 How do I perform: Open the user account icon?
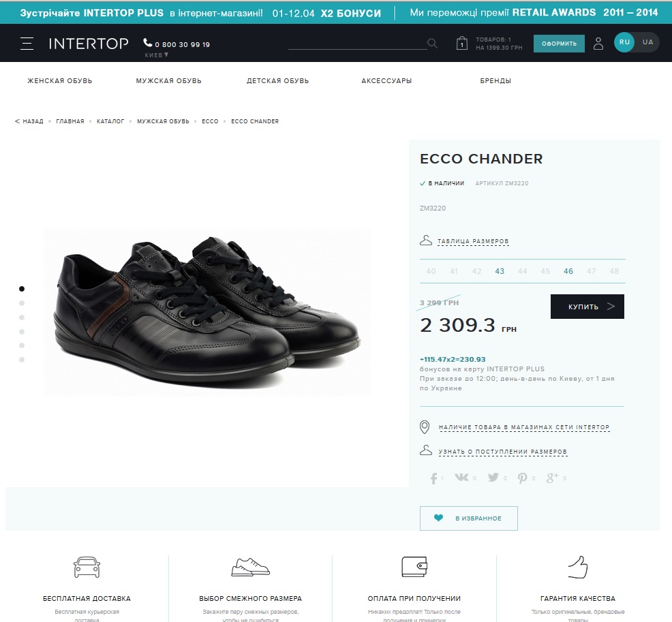click(598, 44)
